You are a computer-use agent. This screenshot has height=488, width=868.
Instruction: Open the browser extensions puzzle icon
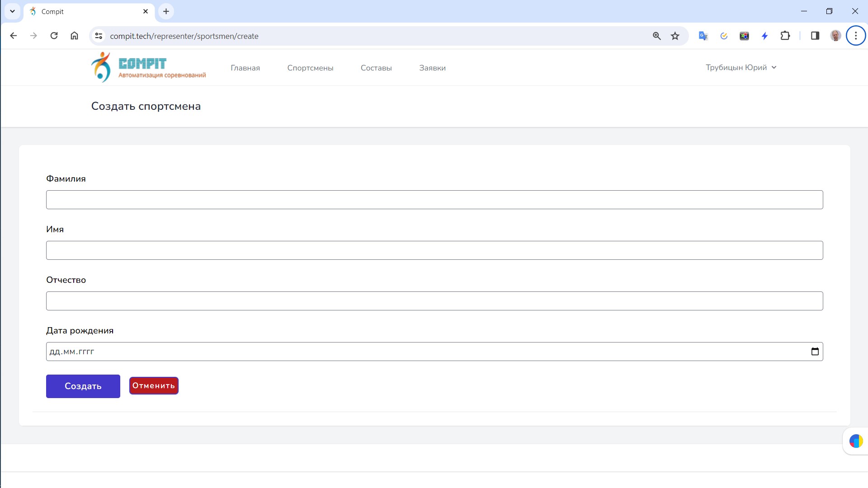(x=785, y=36)
